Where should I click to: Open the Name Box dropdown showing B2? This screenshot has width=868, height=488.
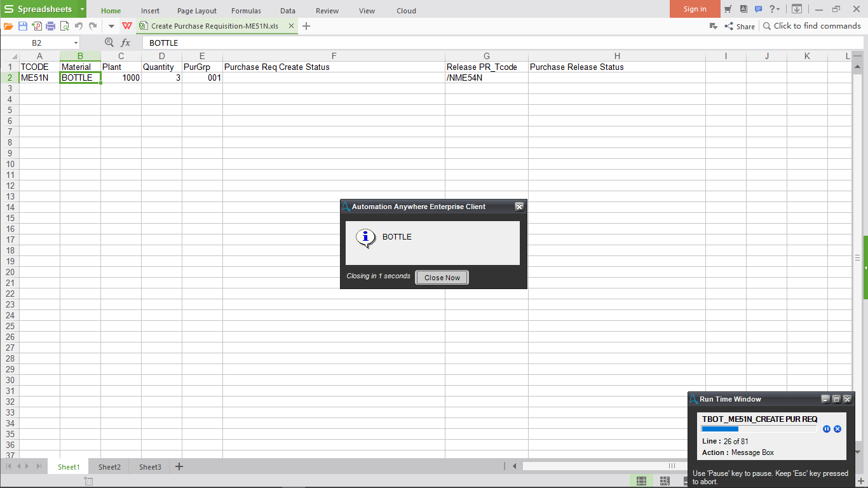[76, 43]
